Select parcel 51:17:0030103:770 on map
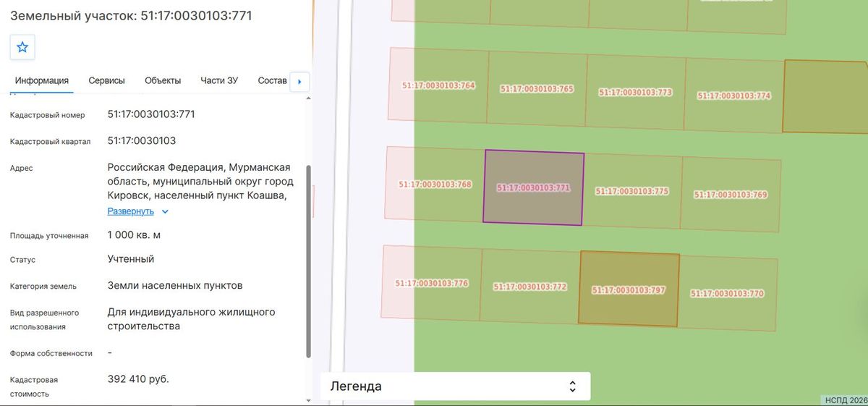This screenshot has width=868, height=406. click(x=727, y=293)
